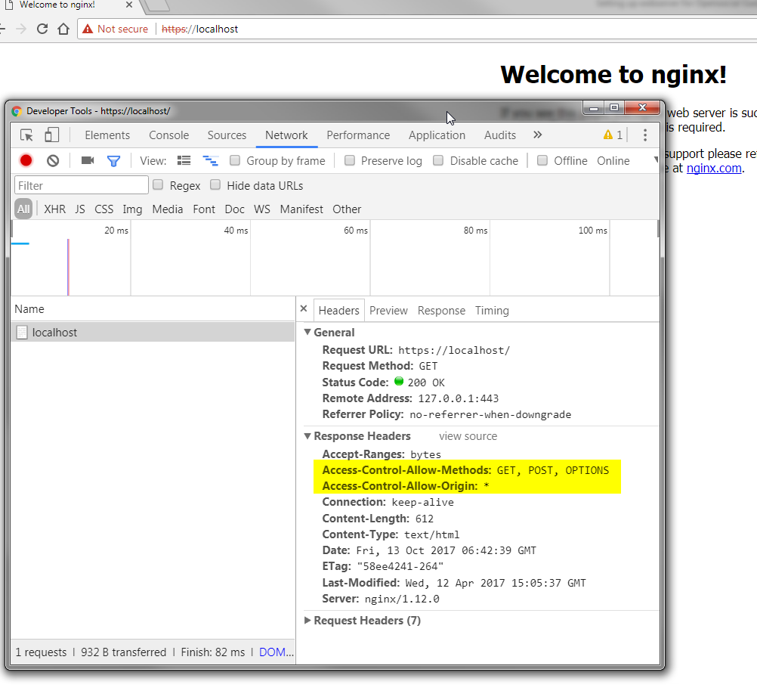
Task: Switch to the Preview detail tab
Action: pyautogui.click(x=388, y=311)
